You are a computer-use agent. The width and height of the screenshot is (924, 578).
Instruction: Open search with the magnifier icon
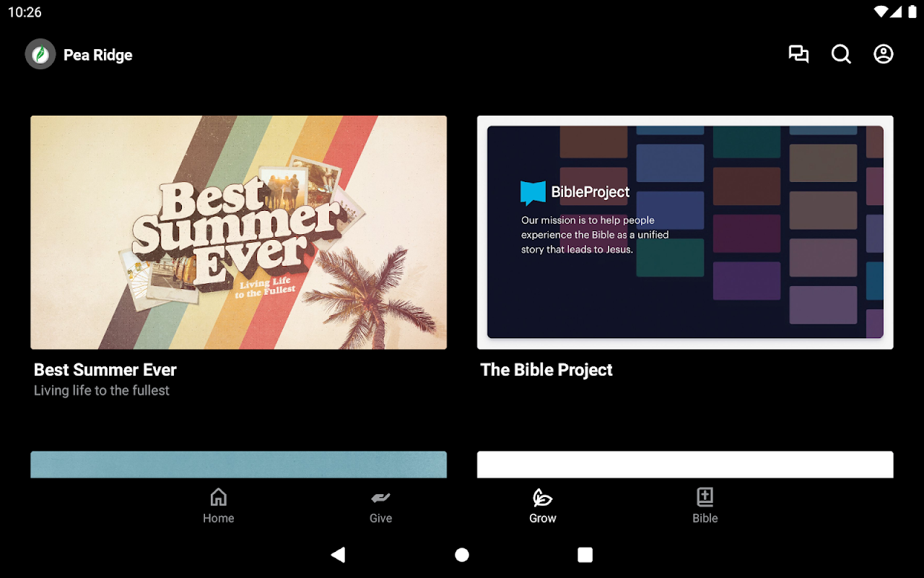click(x=841, y=54)
